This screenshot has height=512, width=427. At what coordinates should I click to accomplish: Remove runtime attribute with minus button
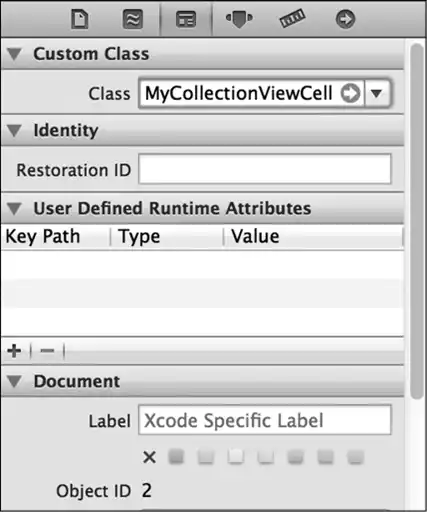pyautogui.click(x=47, y=351)
